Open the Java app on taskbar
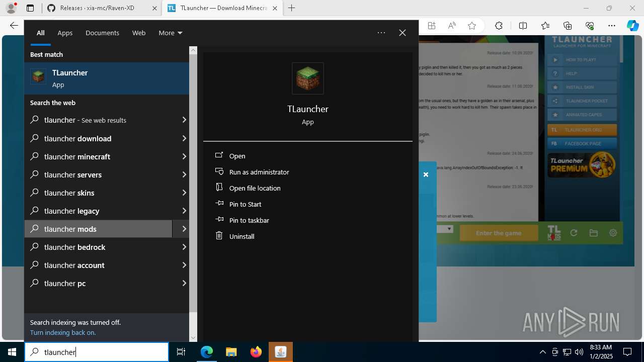Screen dimensions: 644x362 (280, 352)
